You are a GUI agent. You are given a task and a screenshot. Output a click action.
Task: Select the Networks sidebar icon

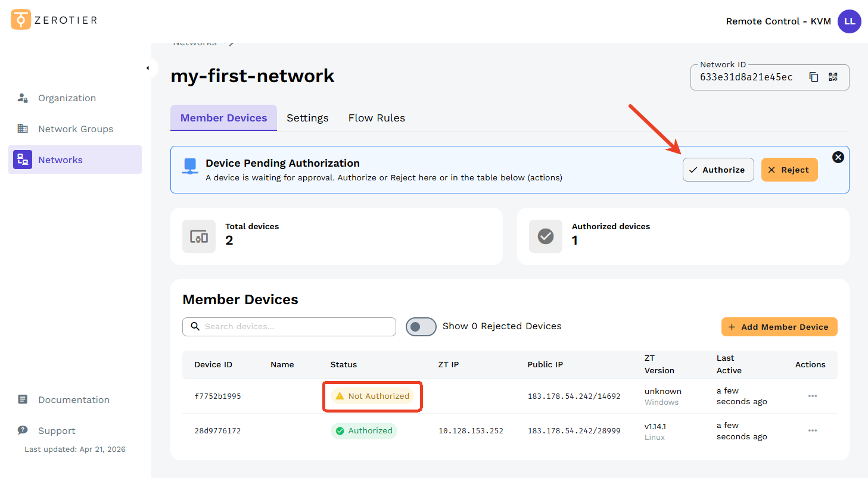pyautogui.click(x=22, y=160)
